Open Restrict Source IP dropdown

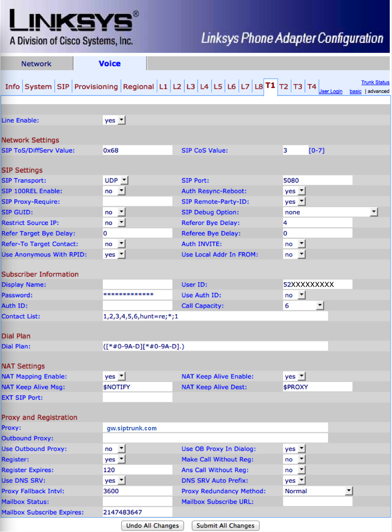[x=115, y=223]
